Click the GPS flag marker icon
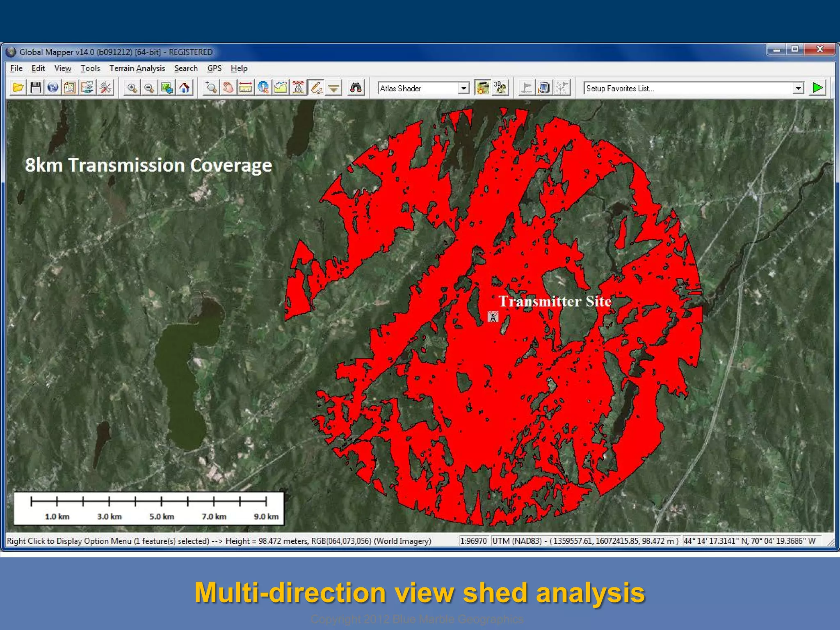This screenshot has height=630, width=840. [x=526, y=88]
